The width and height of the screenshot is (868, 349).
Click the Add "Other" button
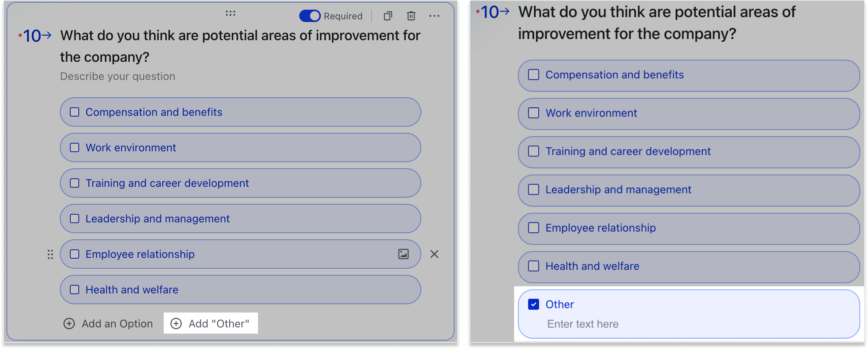tap(211, 324)
